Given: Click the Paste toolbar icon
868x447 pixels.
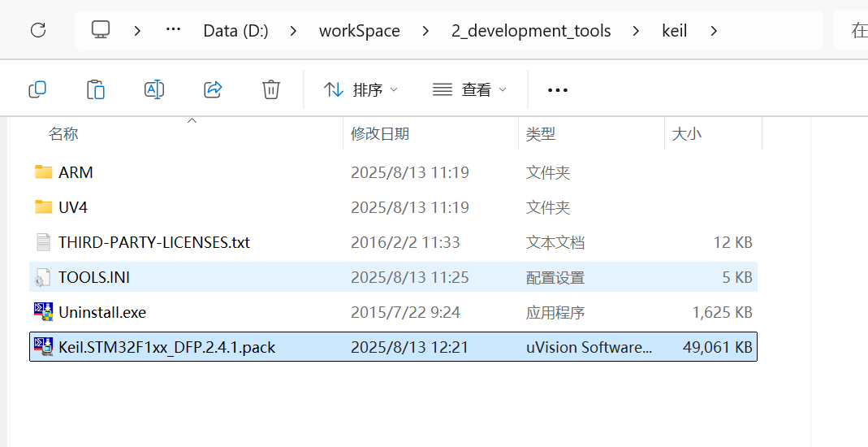Looking at the screenshot, I should tap(96, 89).
